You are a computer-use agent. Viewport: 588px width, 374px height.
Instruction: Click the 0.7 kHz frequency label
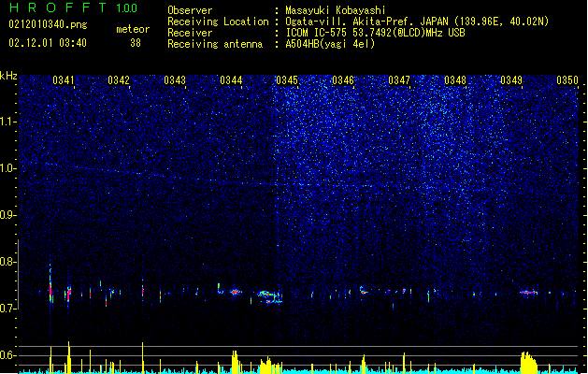(x=8, y=309)
